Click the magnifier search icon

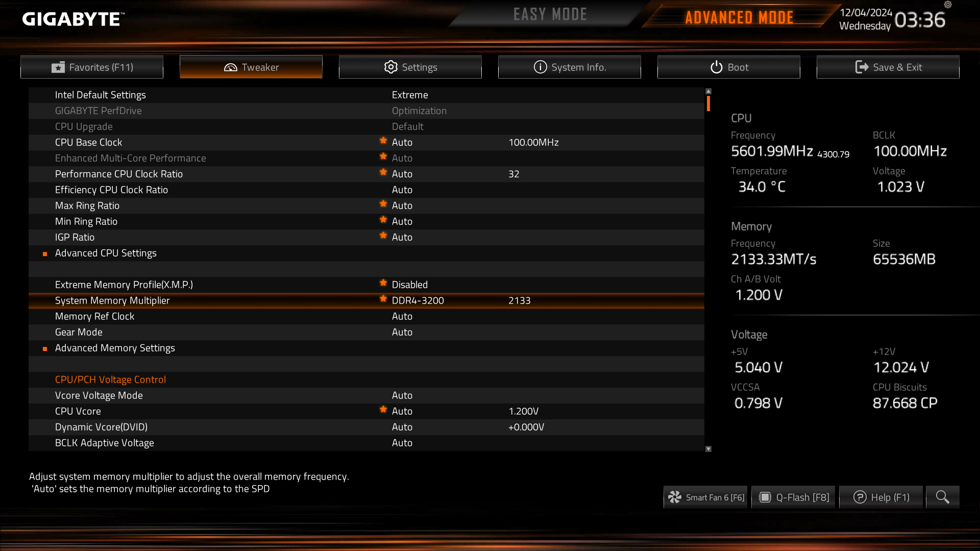[x=942, y=497]
